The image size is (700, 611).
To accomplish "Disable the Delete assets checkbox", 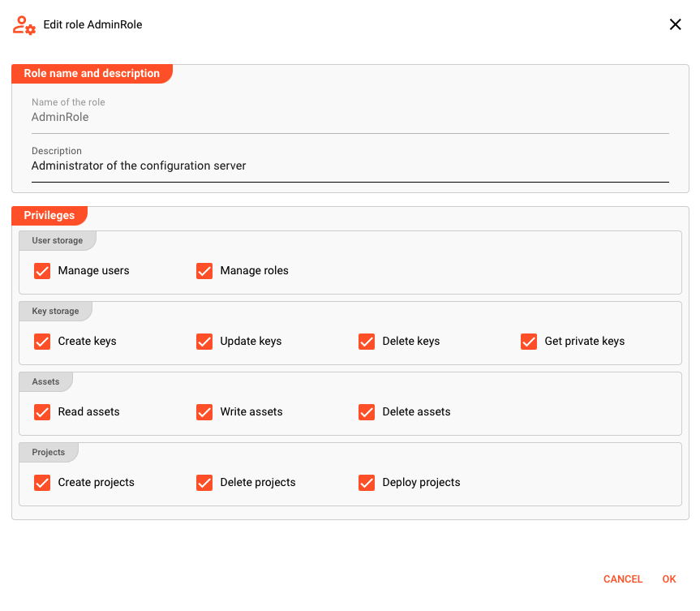I will coord(367,412).
